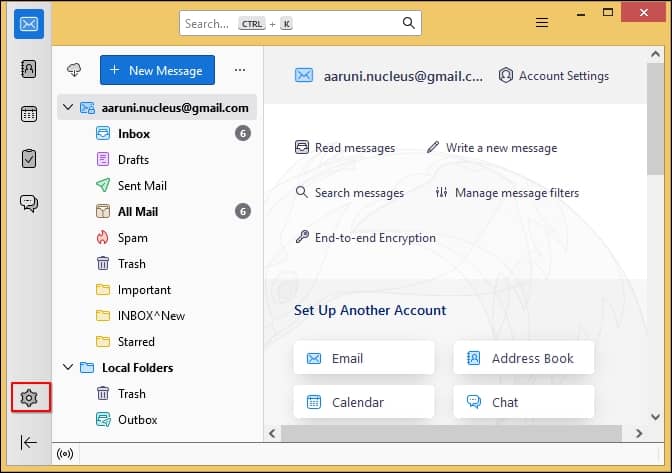
Task: Collapse the aaruni.nucleus@gmail.com account tree
Action: [x=68, y=107]
